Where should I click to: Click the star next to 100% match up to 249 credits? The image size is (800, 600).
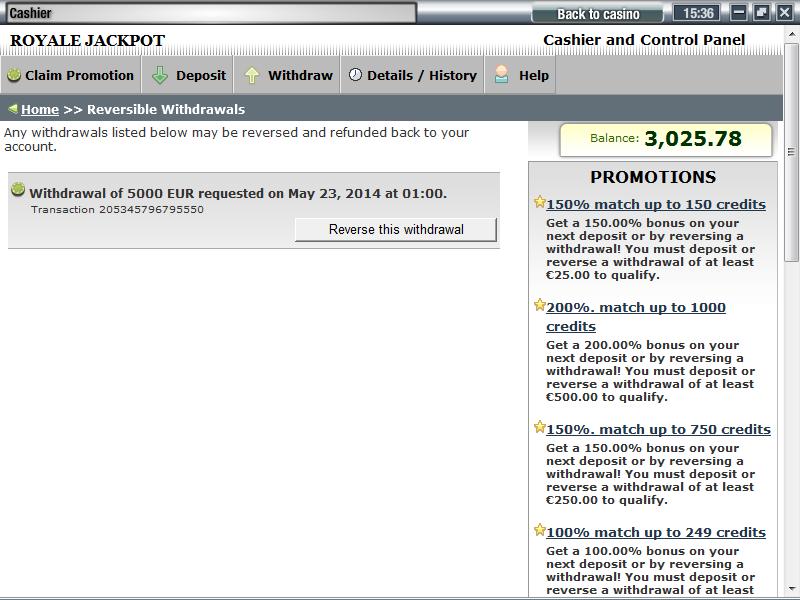coord(539,530)
